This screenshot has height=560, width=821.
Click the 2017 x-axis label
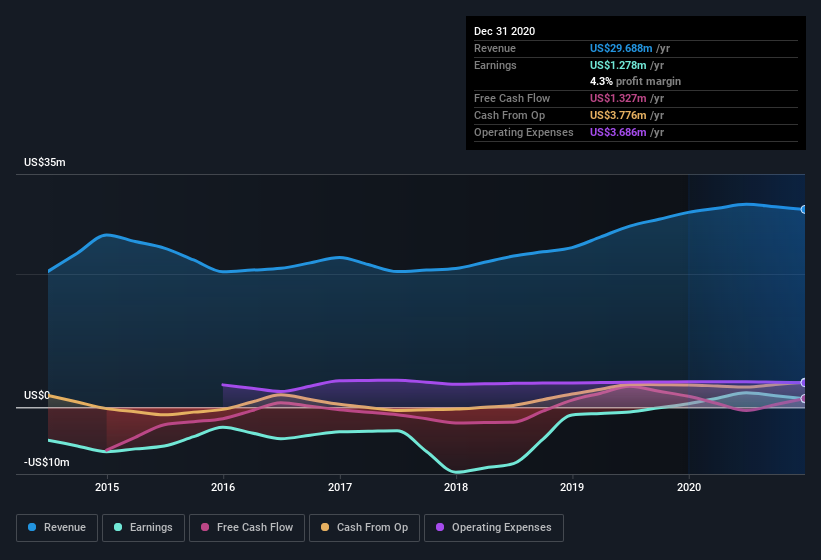(x=340, y=487)
